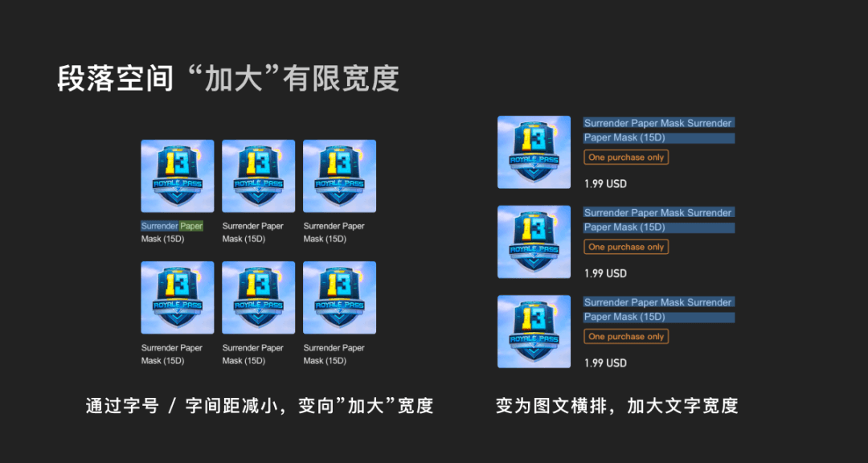Click "Surrender Paper Mask (15D)" label under bottom-middle thumbnail
This screenshot has width=868, height=463.
point(253,354)
